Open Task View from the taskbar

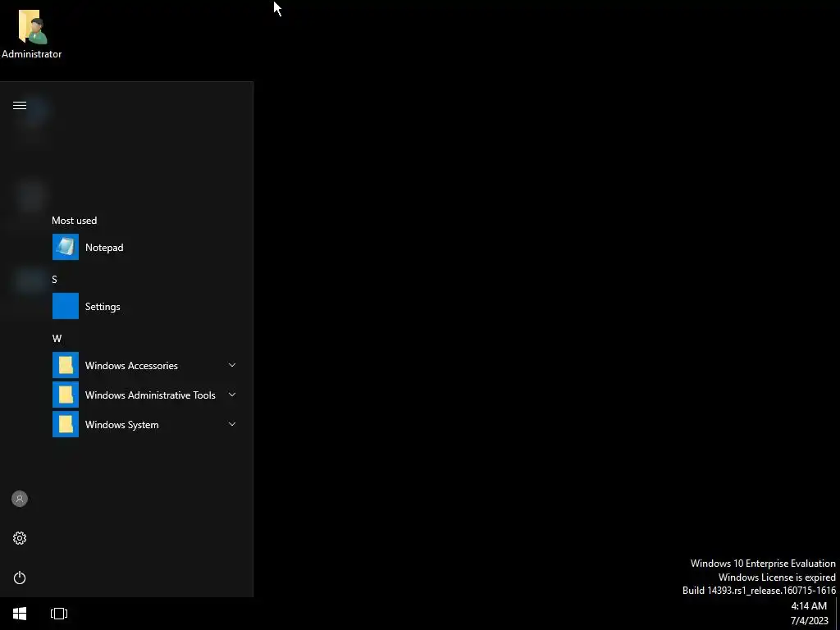[59, 614]
